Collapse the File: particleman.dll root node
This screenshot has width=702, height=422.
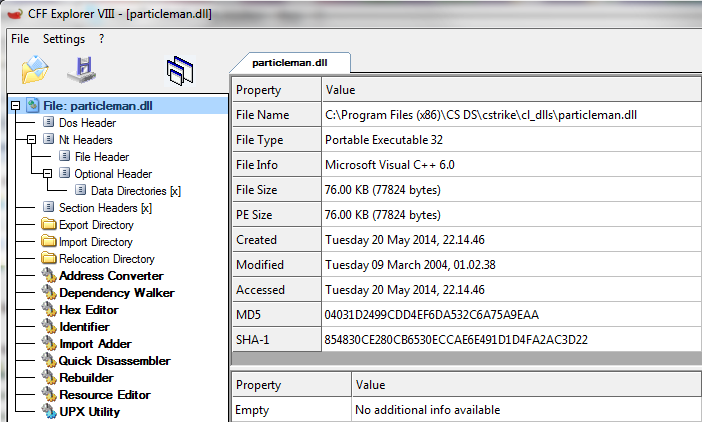pyautogui.click(x=16, y=106)
